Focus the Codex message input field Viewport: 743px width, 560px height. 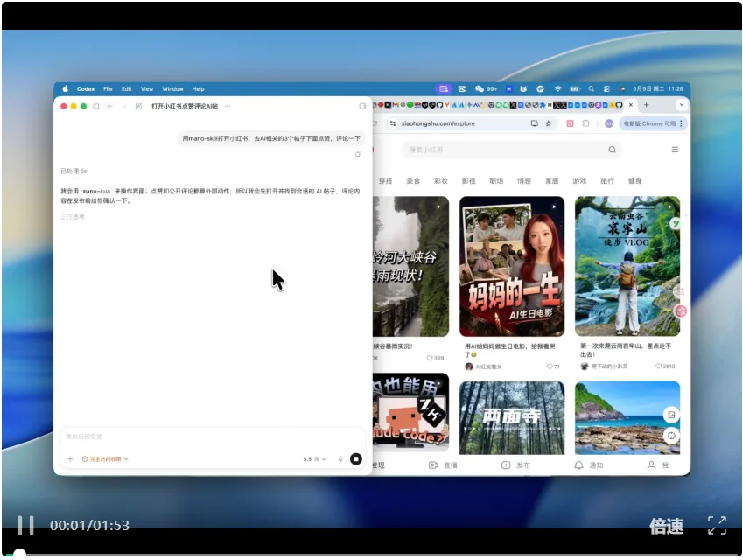[x=213, y=437]
